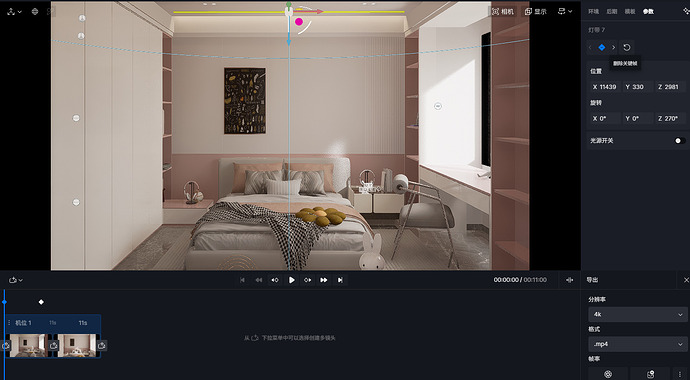Click the timeline fit/zoom icon
Viewport: 690px width, 380px height.
pyautogui.click(x=570, y=280)
